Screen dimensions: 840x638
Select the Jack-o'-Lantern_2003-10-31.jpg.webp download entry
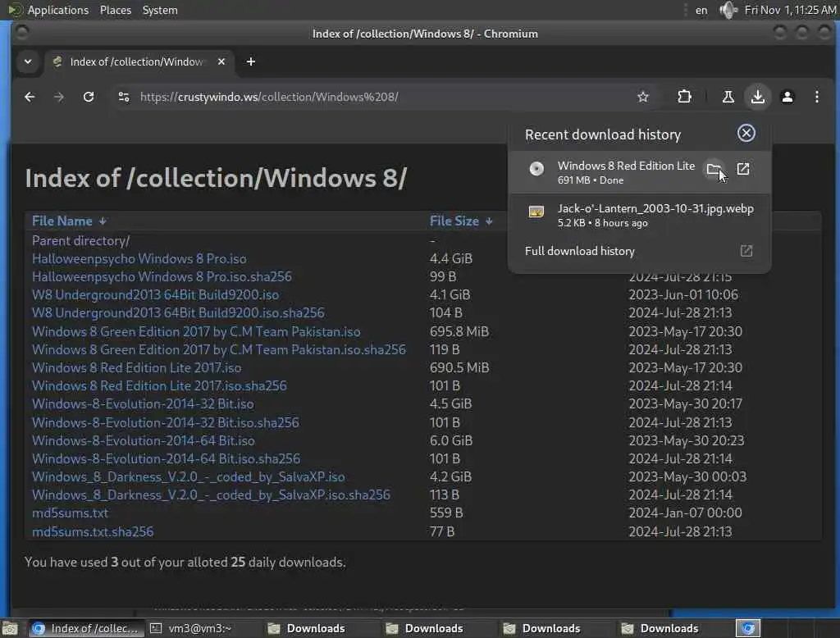[640, 216]
